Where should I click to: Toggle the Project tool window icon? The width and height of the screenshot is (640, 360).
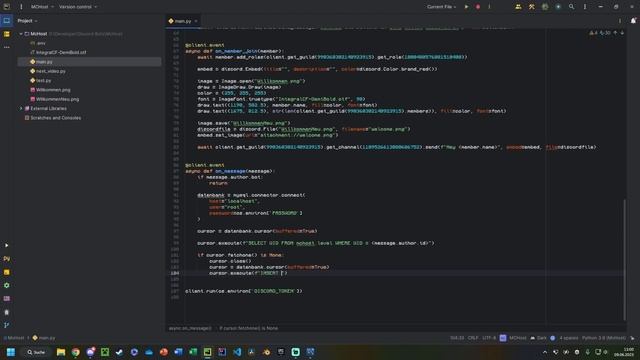[7, 20]
